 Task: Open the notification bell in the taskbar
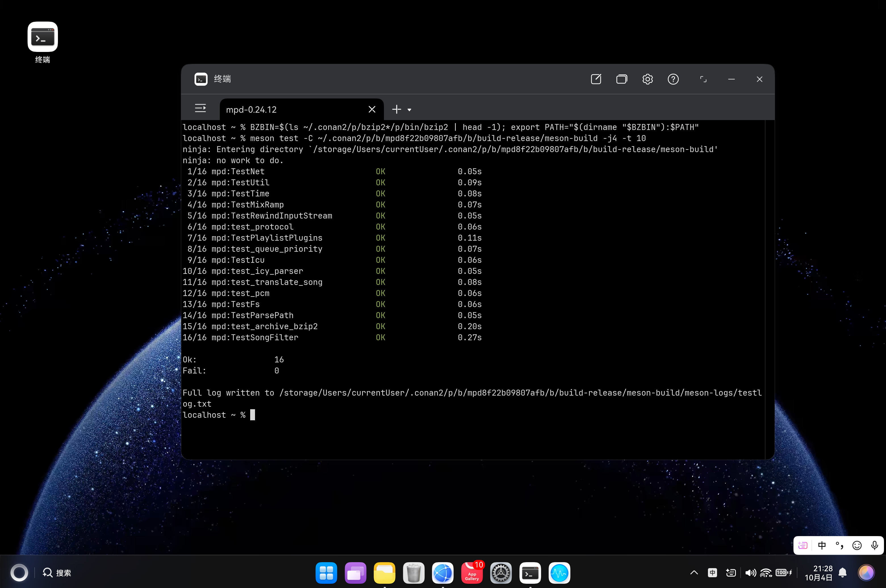(843, 572)
